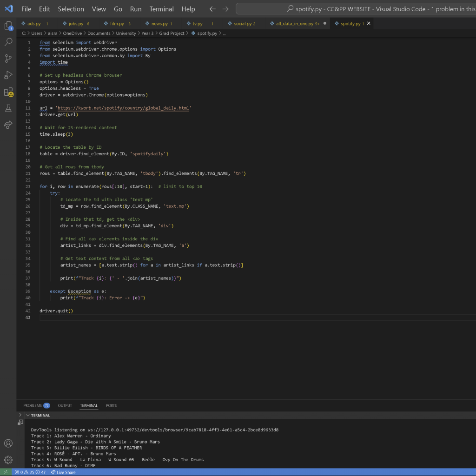Screen dimensions: 476x476
Task: Select the TERMINAL panel tab
Action: click(x=89, y=405)
